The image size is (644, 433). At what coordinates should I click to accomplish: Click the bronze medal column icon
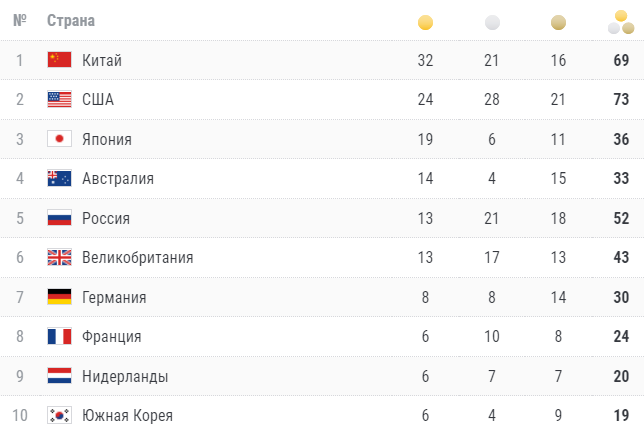coord(558,22)
